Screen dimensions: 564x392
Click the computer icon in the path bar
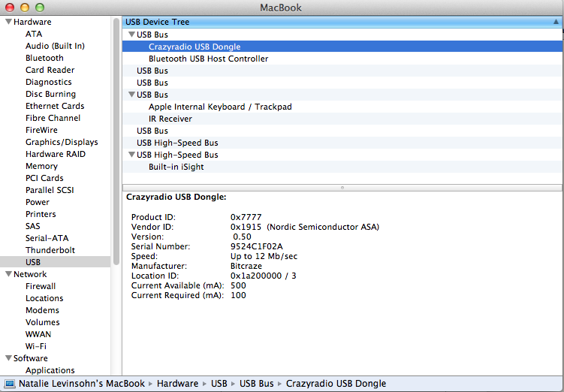pos(10,384)
